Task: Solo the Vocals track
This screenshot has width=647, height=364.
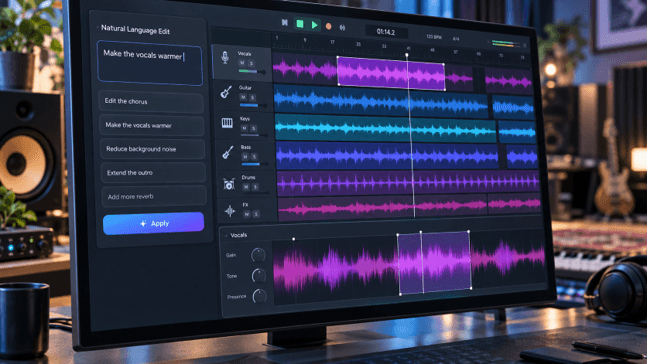Action: pos(251,64)
